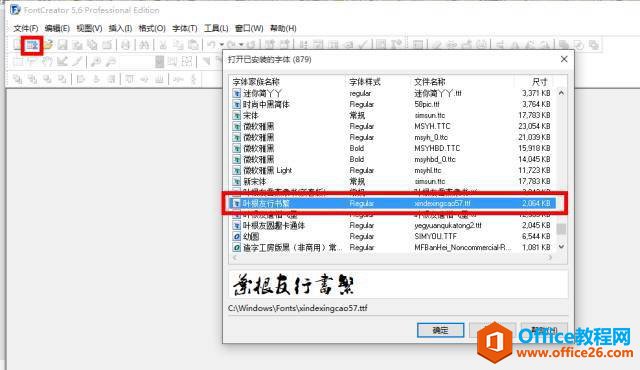The width and height of the screenshot is (640, 370).
Task: Select the highlighted 叶根友行书繁 font row
Action: click(x=393, y=203)
